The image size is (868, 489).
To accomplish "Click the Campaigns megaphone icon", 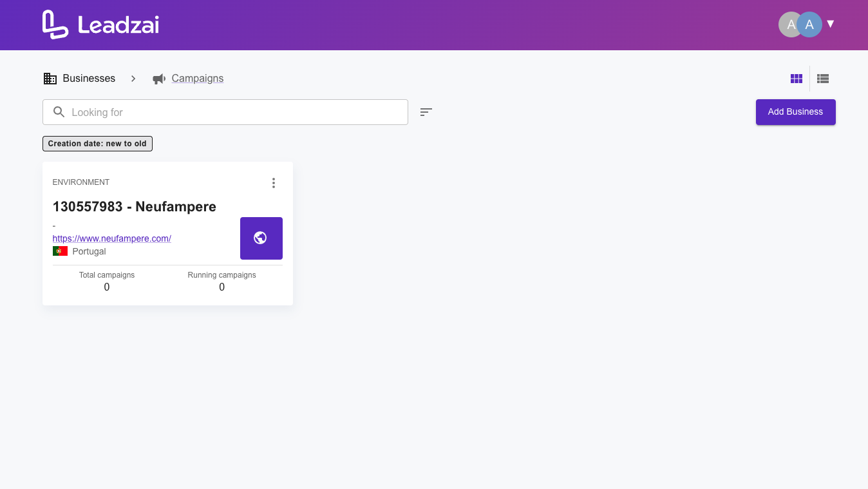I will pos(159,79).
